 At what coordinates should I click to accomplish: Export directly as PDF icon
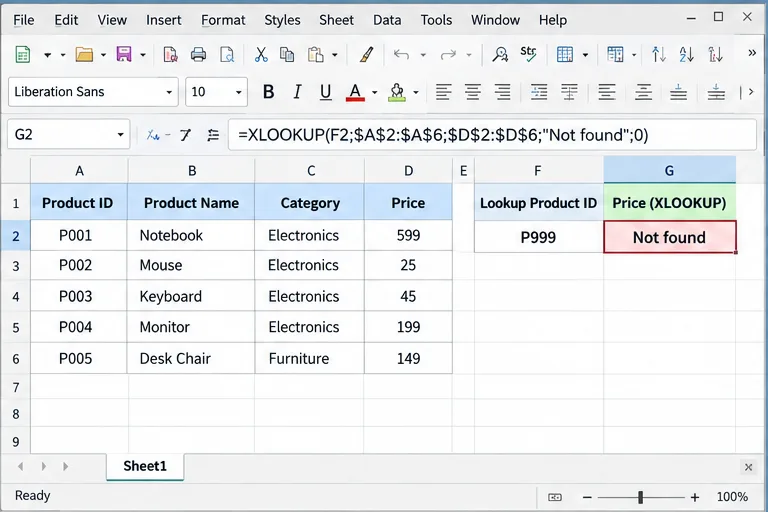[170, 54]
